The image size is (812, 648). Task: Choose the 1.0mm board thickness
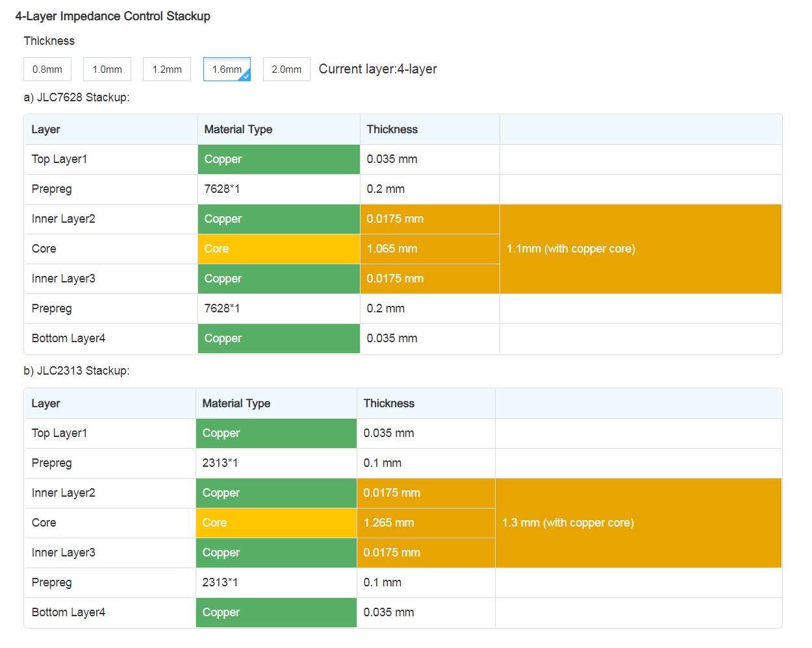point(107,69)
